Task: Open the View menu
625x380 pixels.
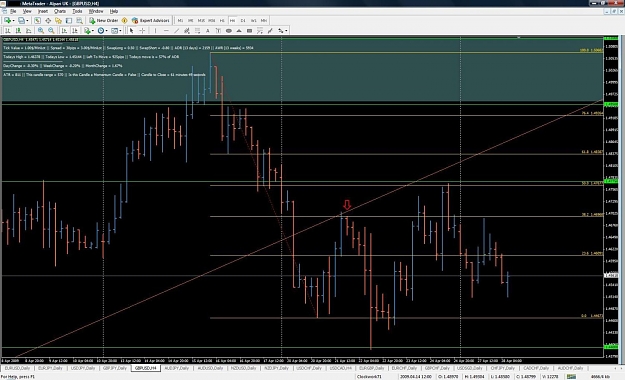Action: (x=27, y=11)
